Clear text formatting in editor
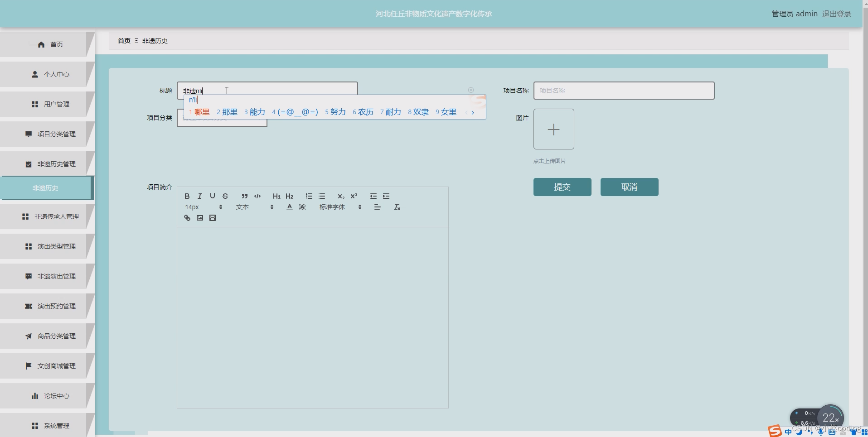 (397, 207)
